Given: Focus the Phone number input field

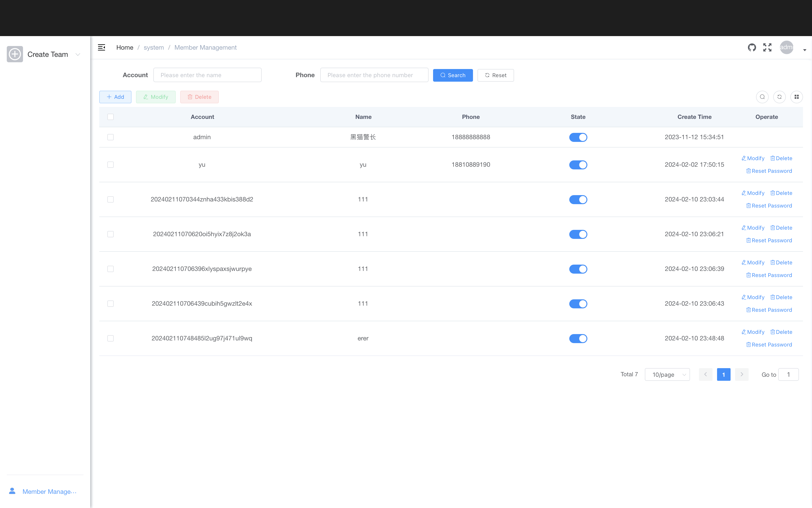Looking at the screenshot, I should pos(374,75).
